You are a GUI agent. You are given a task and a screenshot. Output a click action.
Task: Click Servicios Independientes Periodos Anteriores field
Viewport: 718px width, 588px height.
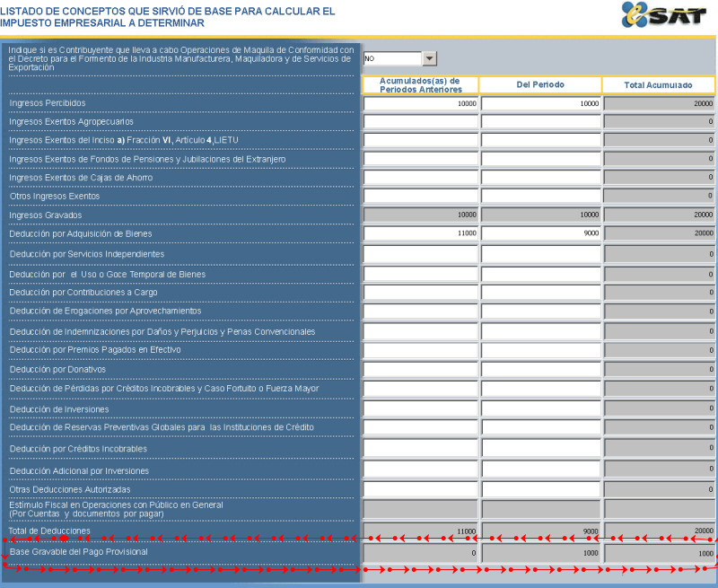pyautogui.click(x=421, y=254)
